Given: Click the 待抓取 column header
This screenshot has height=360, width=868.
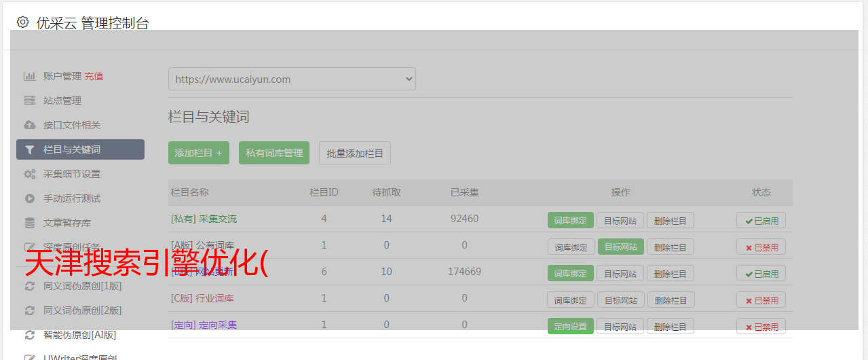Looking at the screenshot, I should click(387, 192).
